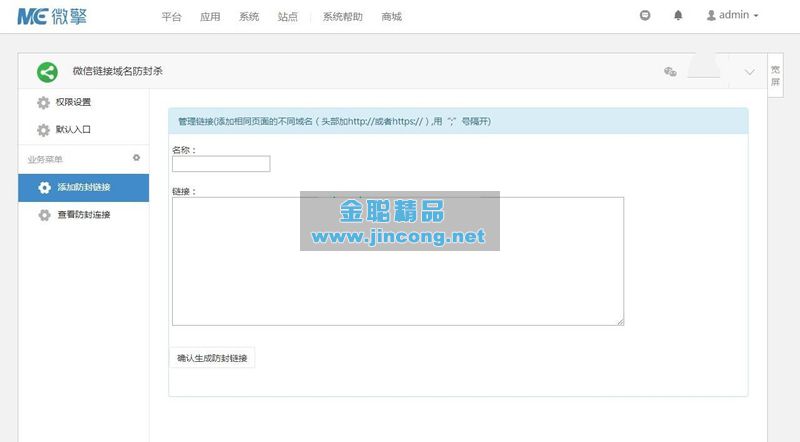Grab the textarea resize handle
The width and height of the screenshot is (800, 442).
[620, 322]
